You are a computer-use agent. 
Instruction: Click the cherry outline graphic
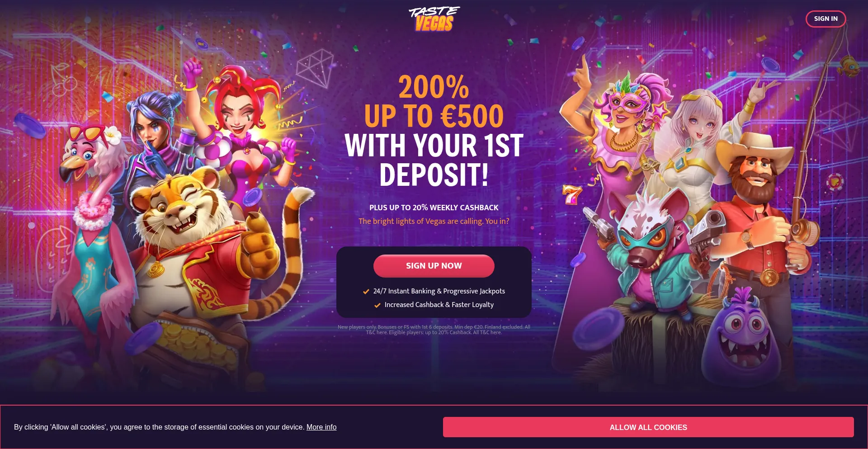click(x=64, y=80)
